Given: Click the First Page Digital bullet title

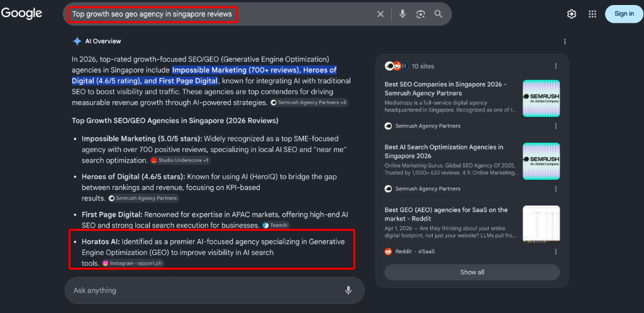Looking at the screenshot, I should point(112,214).
